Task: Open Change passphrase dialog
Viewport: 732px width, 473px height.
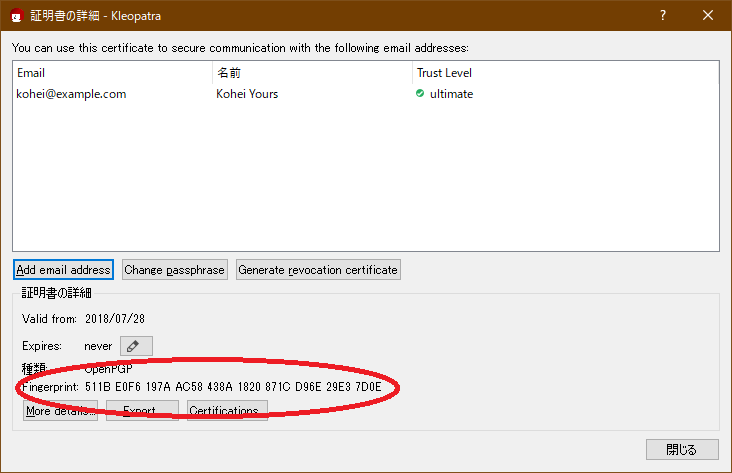Action: point(175,270)
